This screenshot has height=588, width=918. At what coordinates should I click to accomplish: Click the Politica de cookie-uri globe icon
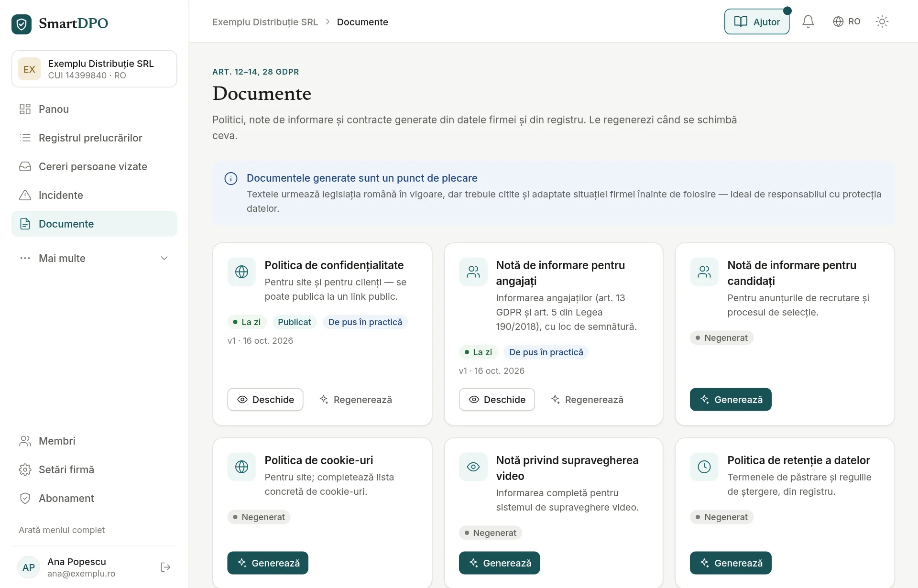[x=241, y=467]
